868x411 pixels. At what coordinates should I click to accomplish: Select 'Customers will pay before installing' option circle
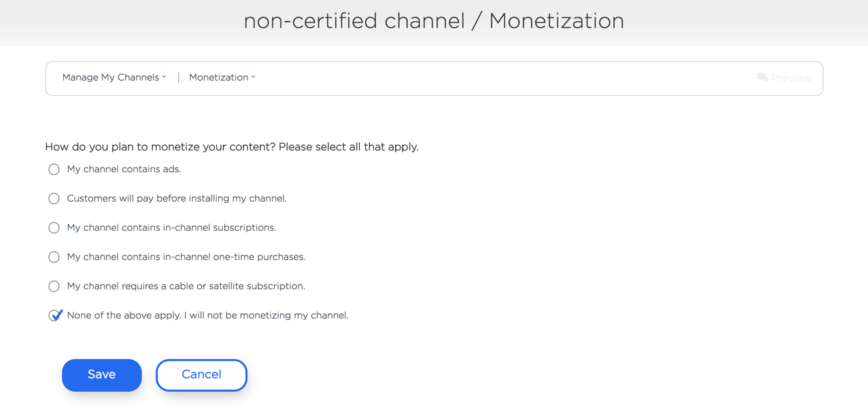click(54, 199)
